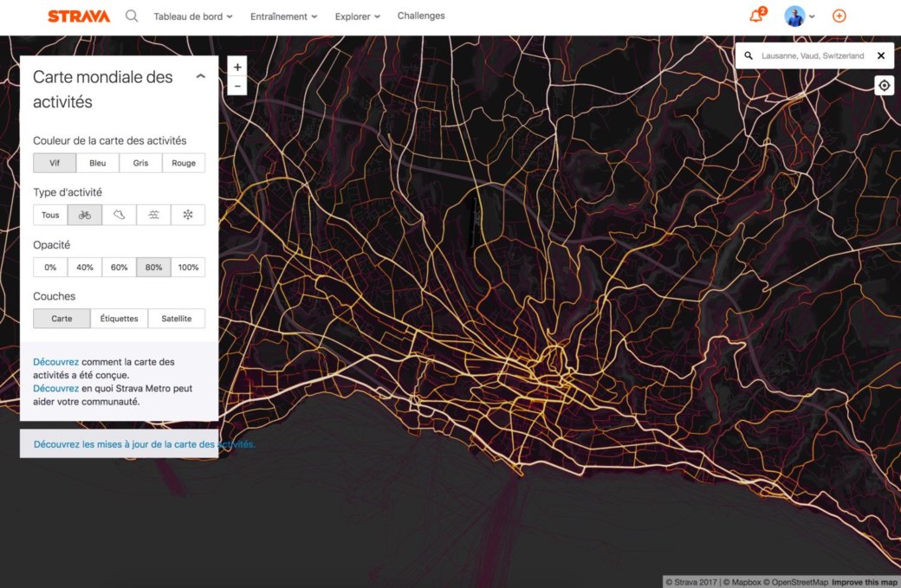Open the Challenges menu item
Viewport: 901px width, 588px height.
[x=421, y=16]
